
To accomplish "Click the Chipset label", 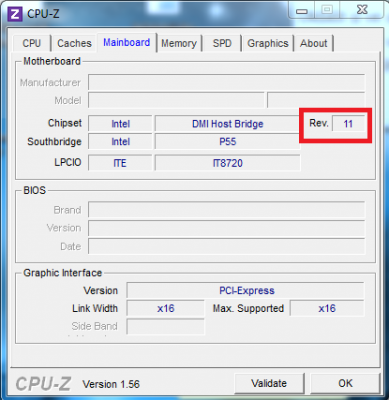I will click(x=65, y=123).
